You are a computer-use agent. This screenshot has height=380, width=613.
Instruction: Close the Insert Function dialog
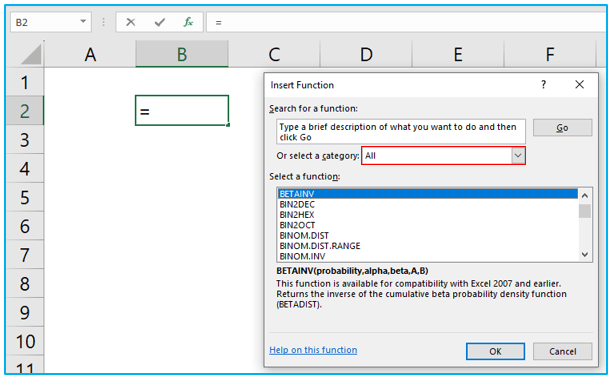tap(579, 84)
